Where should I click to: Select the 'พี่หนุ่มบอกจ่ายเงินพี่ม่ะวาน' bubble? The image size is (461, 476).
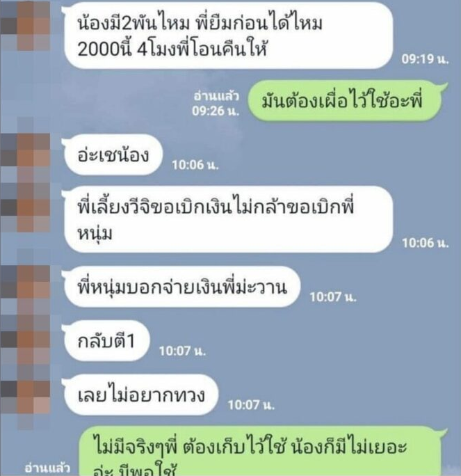[x=181, y=287]
